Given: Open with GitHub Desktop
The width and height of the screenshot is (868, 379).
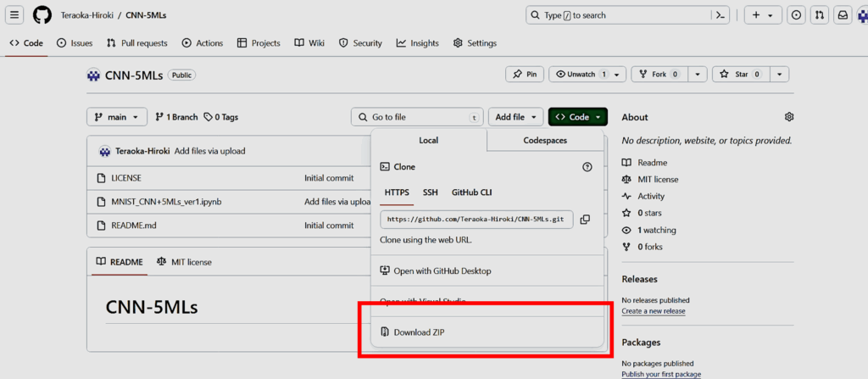Looking at the screenshot, I should pos(442,271).
